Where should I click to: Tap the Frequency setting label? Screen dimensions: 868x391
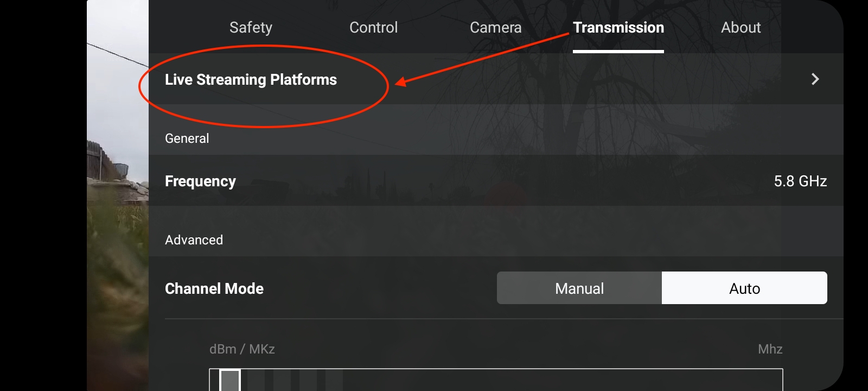(x=200, y=181)
